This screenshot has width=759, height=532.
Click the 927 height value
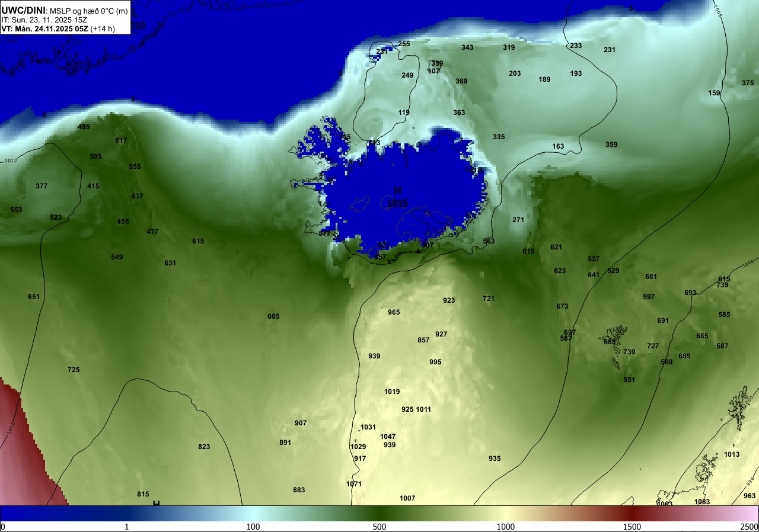(441, 334)
